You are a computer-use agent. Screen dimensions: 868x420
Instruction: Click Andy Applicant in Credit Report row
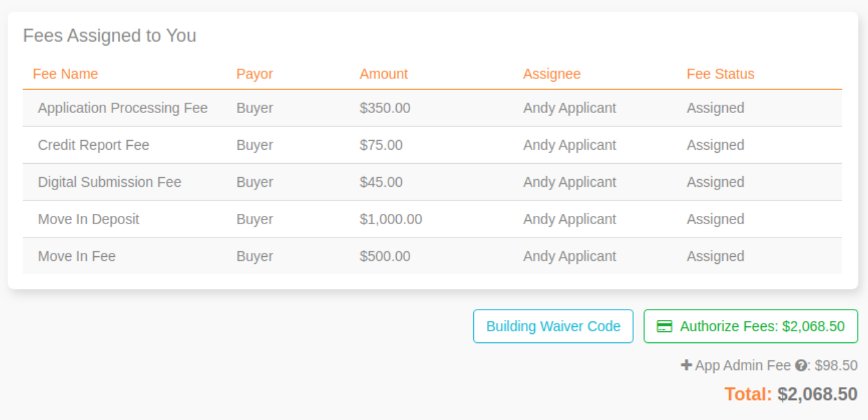(x=569, y=145)
